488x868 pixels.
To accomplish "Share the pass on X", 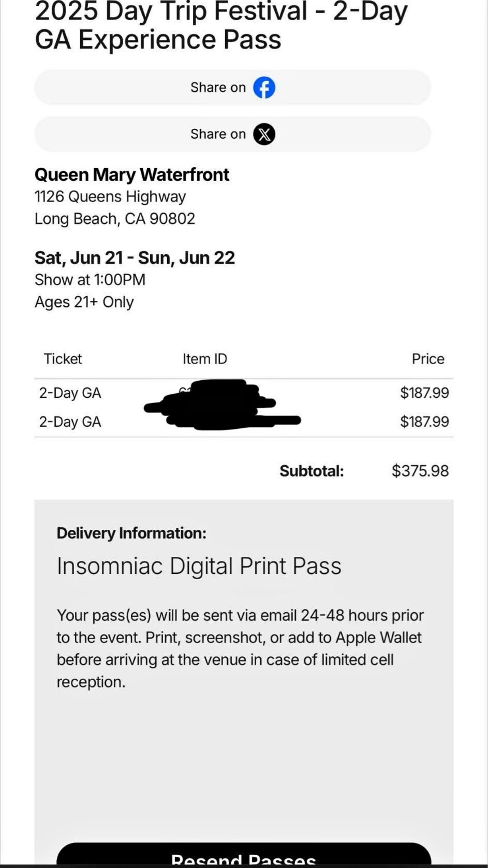I will coord(233,134).
